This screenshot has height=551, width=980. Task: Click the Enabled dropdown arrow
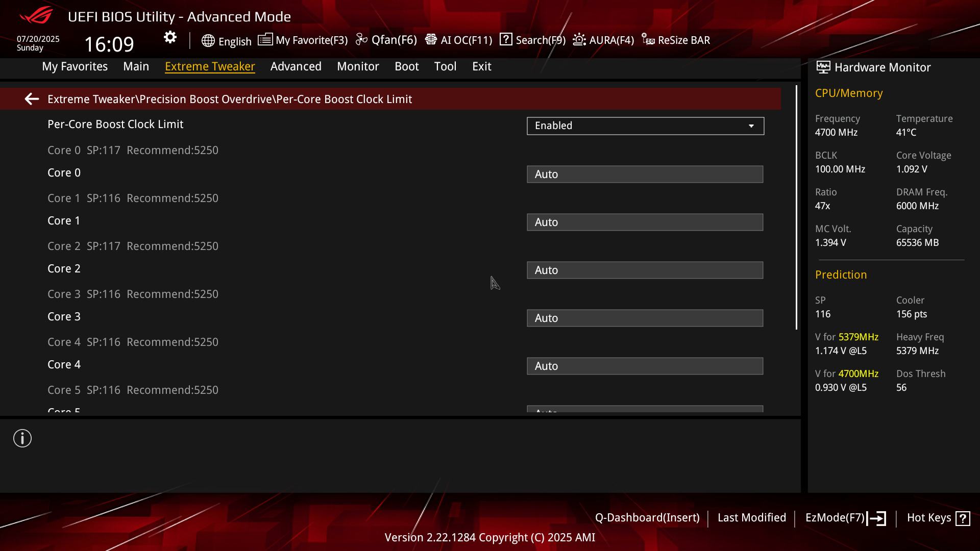751,126
